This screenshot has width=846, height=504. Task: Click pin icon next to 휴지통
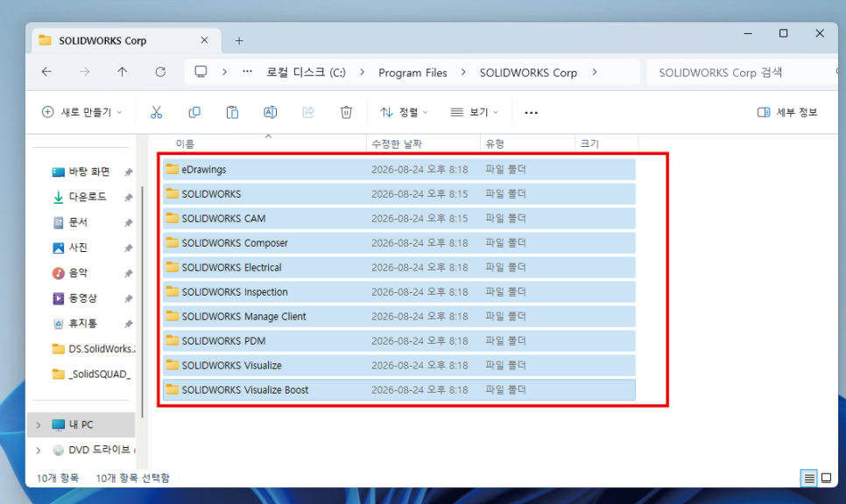point(129,324)
